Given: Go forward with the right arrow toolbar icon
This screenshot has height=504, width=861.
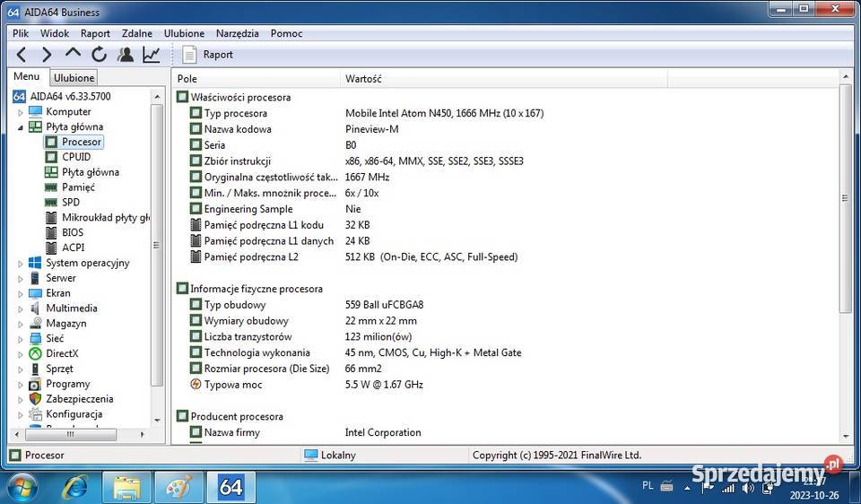Looking at the screenshot, I should [x=47, y=55].
